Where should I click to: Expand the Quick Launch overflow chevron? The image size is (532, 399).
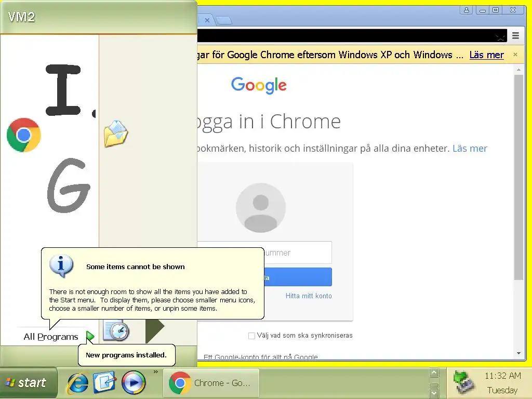[x=156, y=372]
